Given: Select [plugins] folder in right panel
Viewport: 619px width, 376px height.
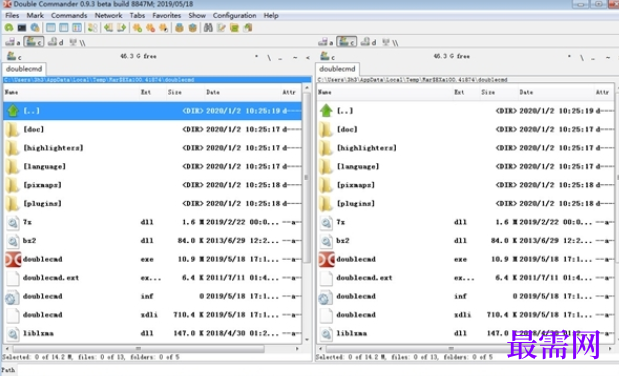Looking at the screenshot, I should [x=465, y=203].
